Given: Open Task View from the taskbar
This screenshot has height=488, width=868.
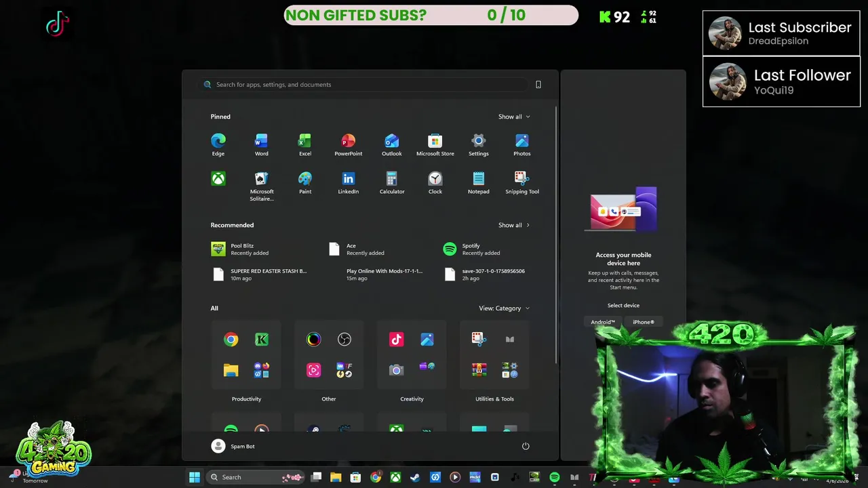Looking at the screenshot, I should pyautogui.click(x=316, y=477).
